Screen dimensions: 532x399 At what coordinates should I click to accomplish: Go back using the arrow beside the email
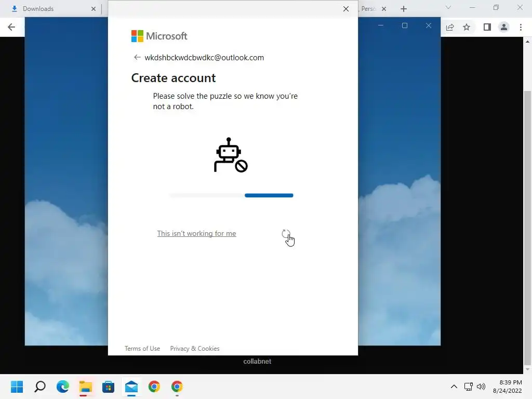pos(137,57)
